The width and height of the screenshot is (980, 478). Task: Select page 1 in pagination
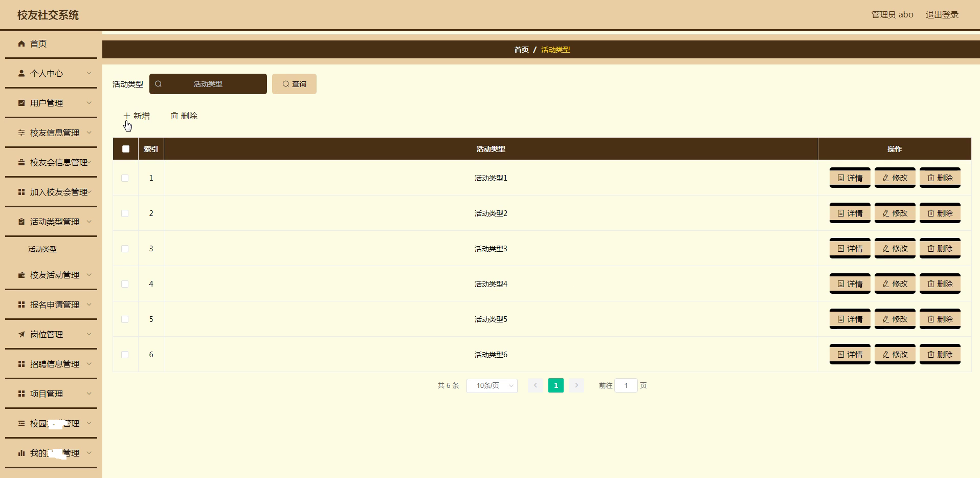tap(556, 385)
